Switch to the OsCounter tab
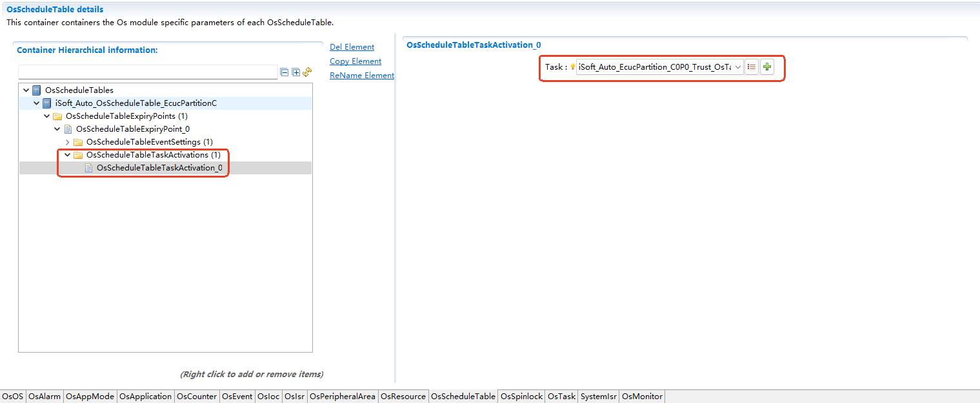 coord(197,397)
